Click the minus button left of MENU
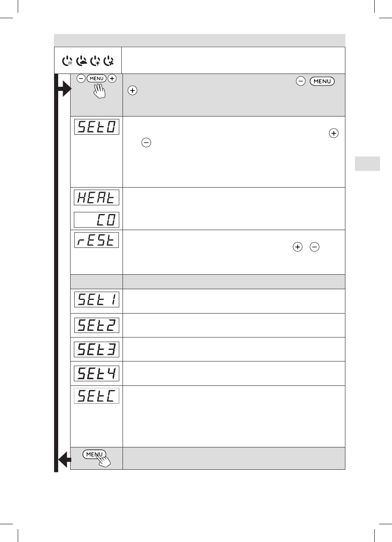This screenshot has height=542, width=392. click(81, 78)
